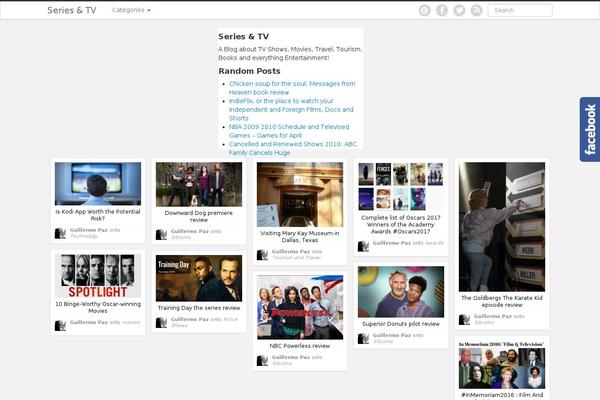Click author avatar on Mary Kay Museum card
This screenshot has height=400, width=600.
click(262, 255)
